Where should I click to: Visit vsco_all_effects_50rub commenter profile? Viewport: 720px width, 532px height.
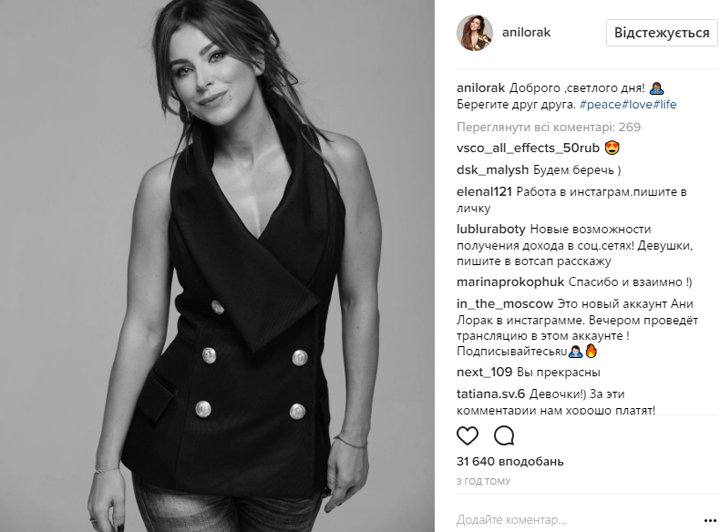[x=528, y=148]
